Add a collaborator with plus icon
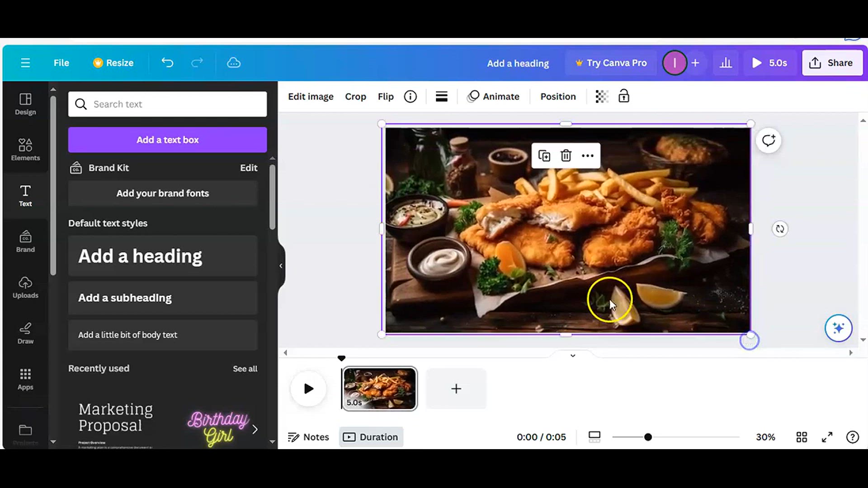The image size is (868, 488). click(x=695, y=63)
